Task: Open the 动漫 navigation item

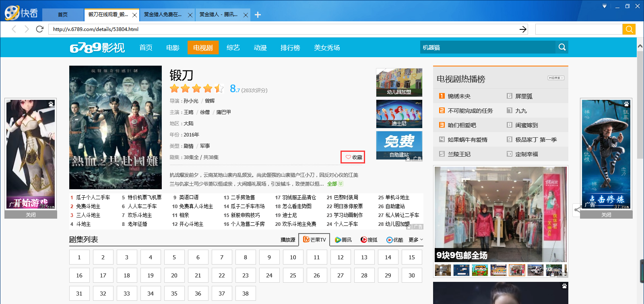Action: tap(260, 48)
